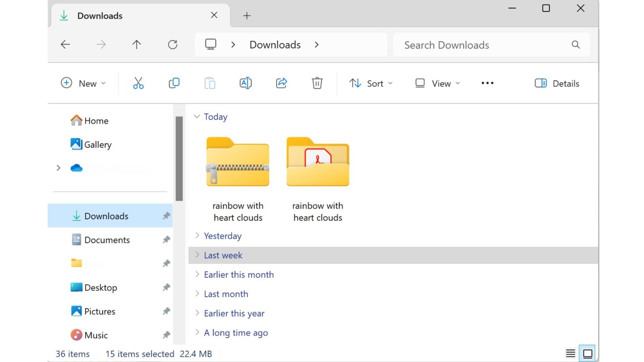Click the Copy icon in toolbar
Viewport: 644px width, 362px height.
coord(174,83)
